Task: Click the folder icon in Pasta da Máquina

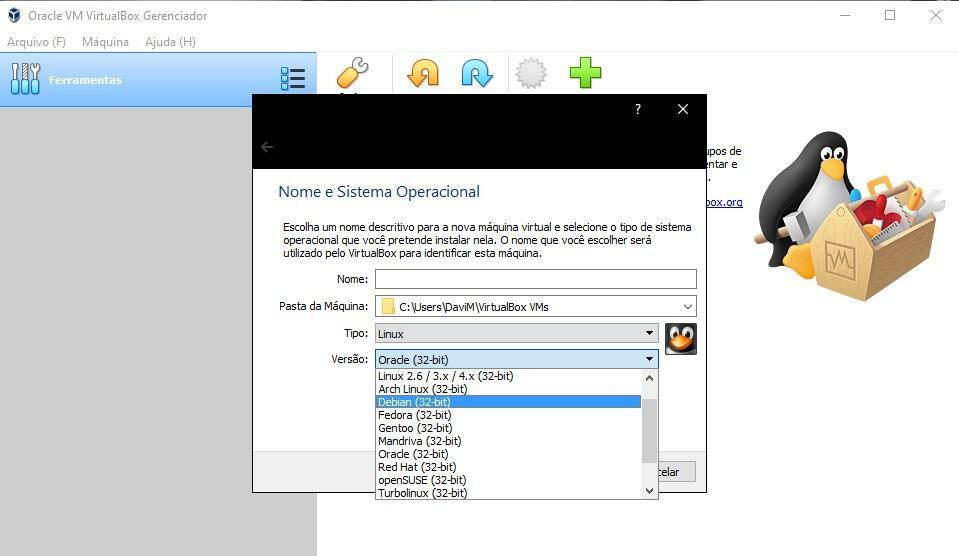Action: pos(388,306)
